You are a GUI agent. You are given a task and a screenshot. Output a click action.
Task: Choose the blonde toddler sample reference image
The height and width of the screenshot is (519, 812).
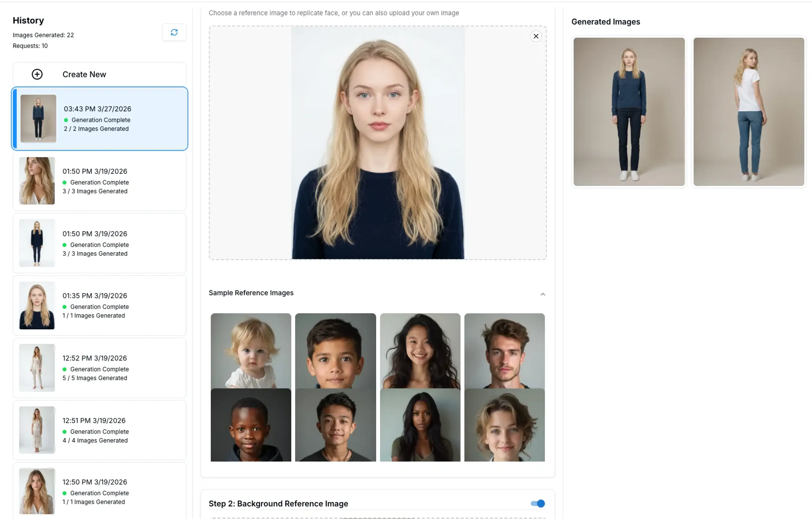[x=251, y=351]
